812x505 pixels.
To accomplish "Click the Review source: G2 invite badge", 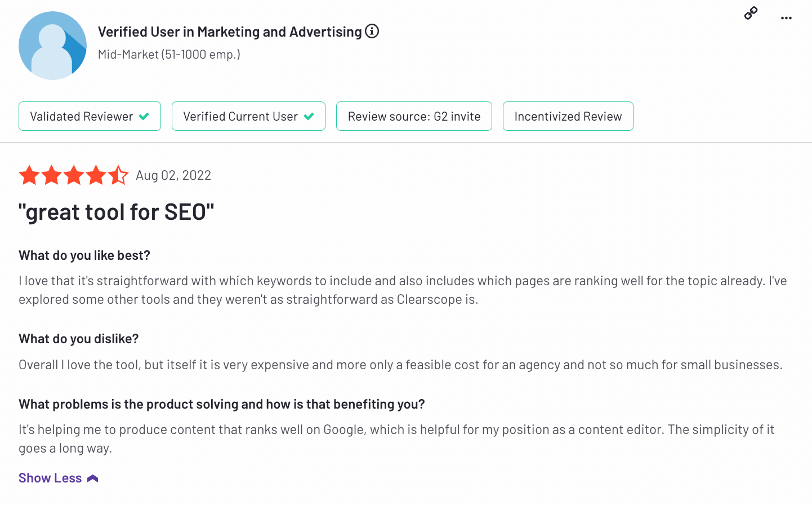I will pos(414,116).
